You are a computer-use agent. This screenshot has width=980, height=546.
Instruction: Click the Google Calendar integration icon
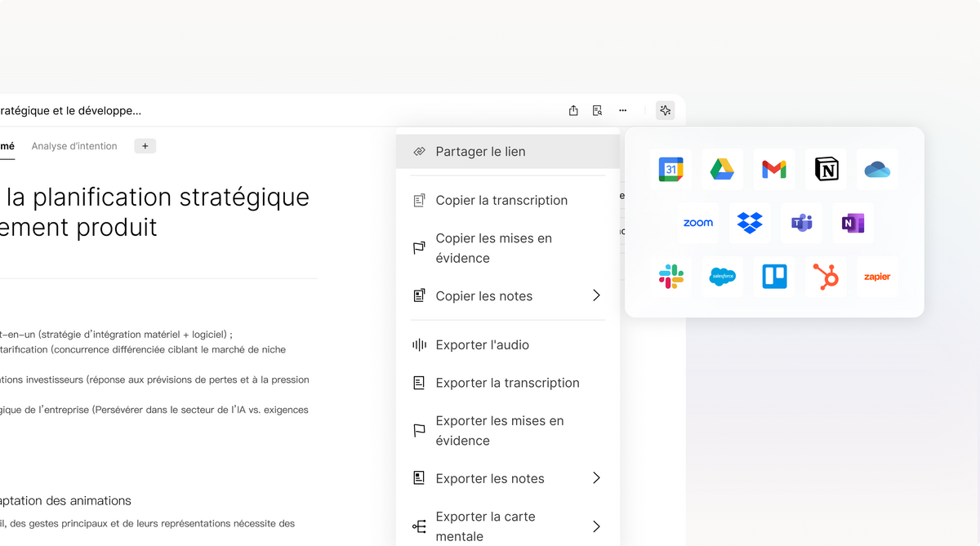click(670, 170)
